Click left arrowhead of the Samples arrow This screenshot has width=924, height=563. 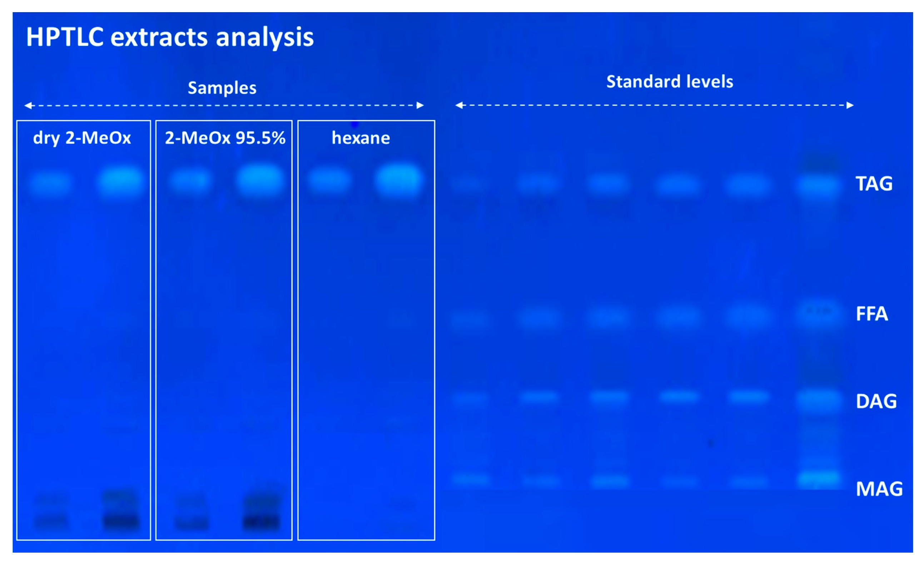(28, 105)
